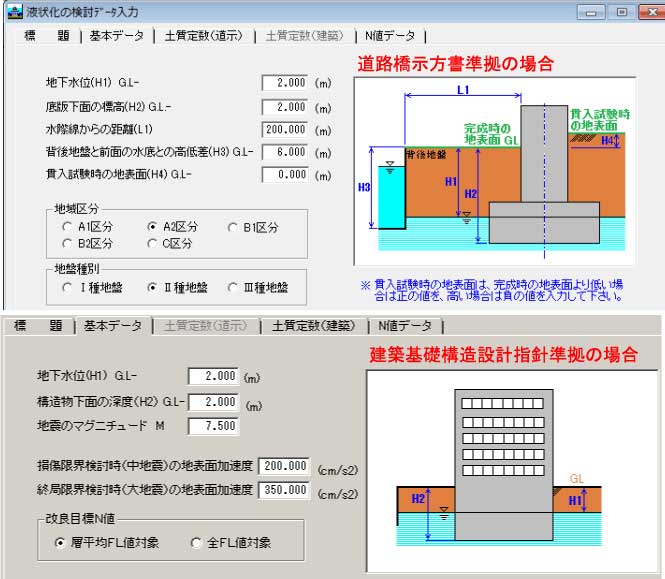Choose the B1区分 region option

(x=233, y=226)
